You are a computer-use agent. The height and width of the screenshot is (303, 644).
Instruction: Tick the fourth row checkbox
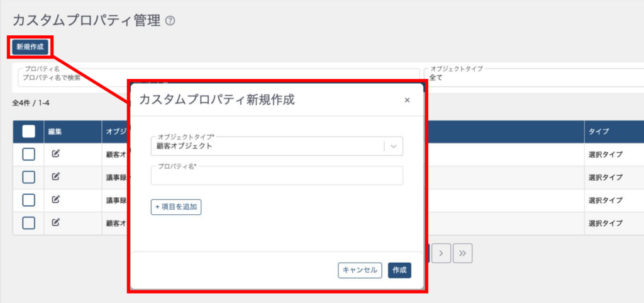coord(28,223)
